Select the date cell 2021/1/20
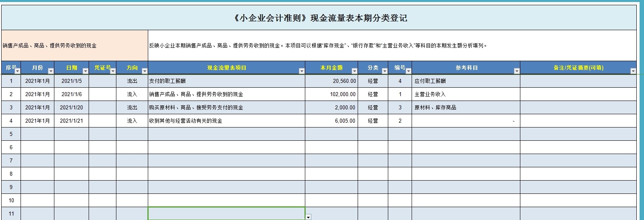 tap(71, 107)
